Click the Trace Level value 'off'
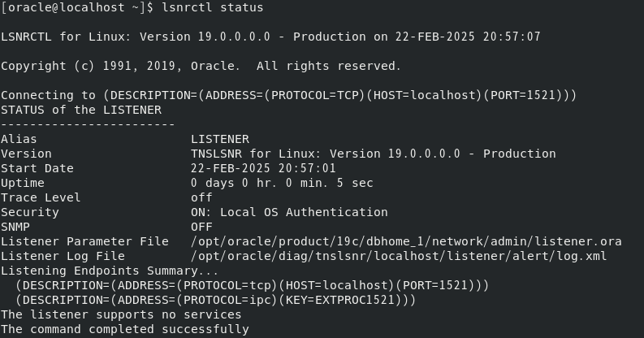This screenshot has height=338, width=644. point(201,197)
